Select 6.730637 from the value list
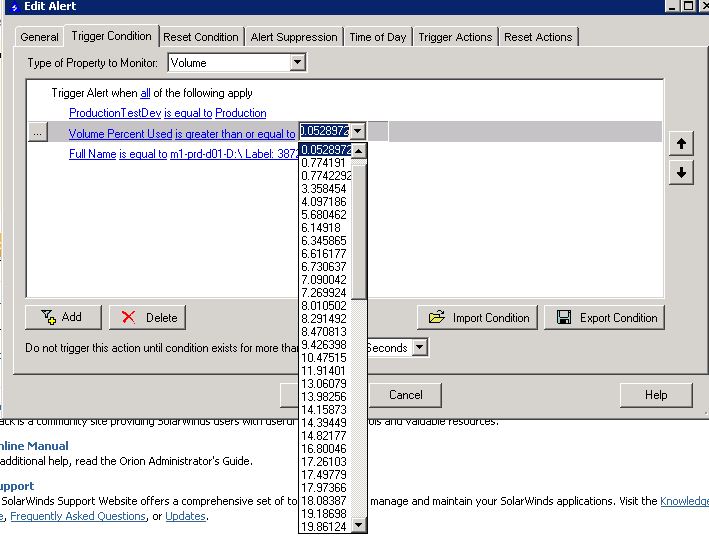The image size is (709, 538). (326, 267)
